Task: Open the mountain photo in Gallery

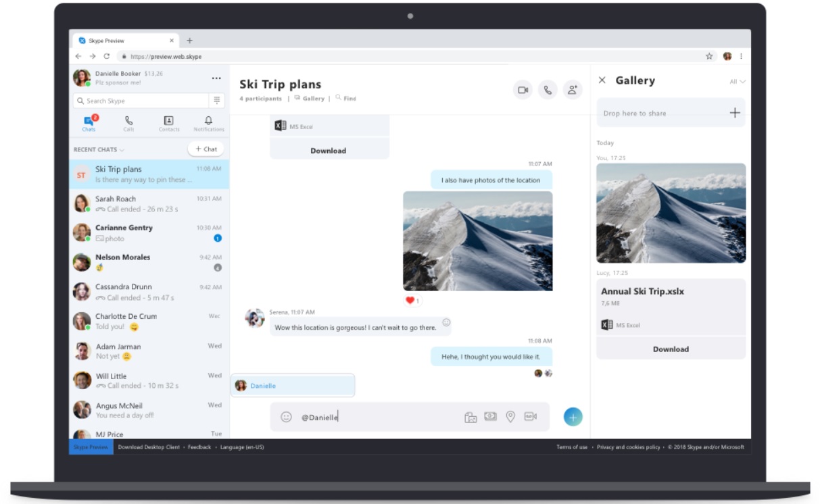Action: point(671,213)
